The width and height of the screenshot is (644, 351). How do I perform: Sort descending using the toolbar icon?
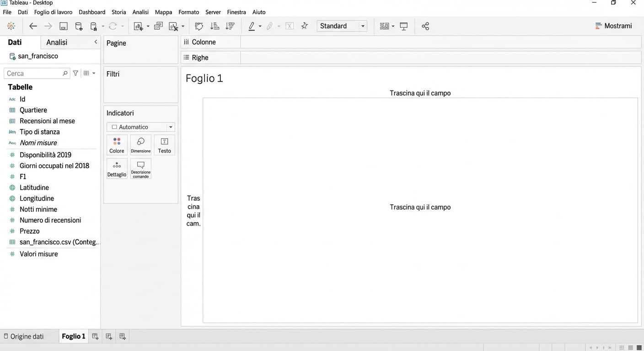(x=230, y=26)
